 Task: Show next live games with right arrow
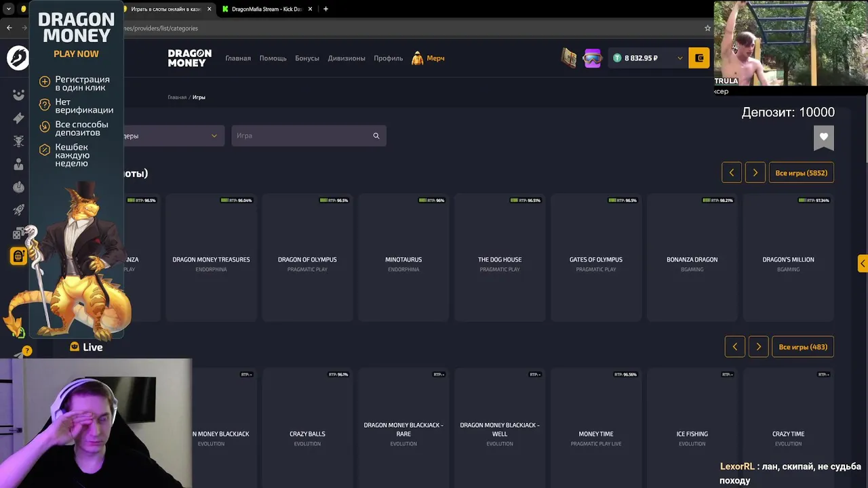click(759, 347)
